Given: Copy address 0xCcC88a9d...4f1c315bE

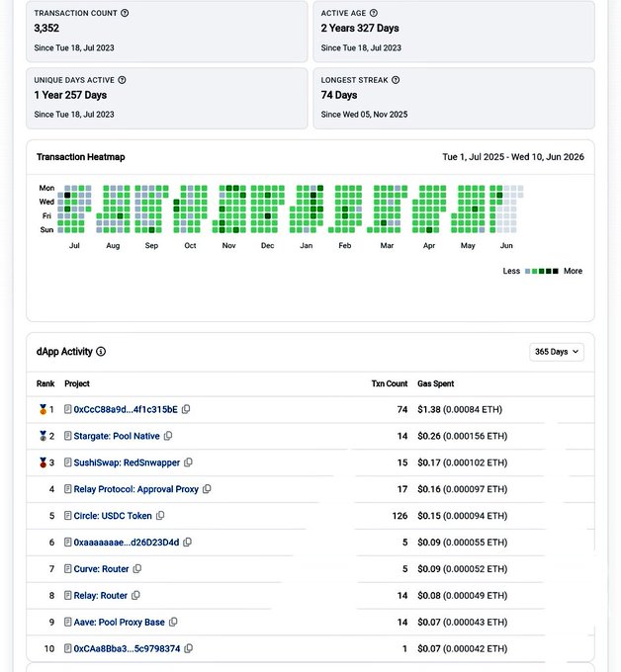Looking at the screenshot, I should coord(186,409).
